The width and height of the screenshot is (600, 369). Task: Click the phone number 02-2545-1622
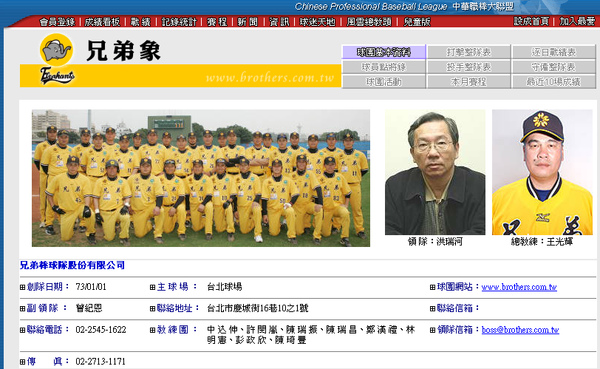[x=101, y=330]
